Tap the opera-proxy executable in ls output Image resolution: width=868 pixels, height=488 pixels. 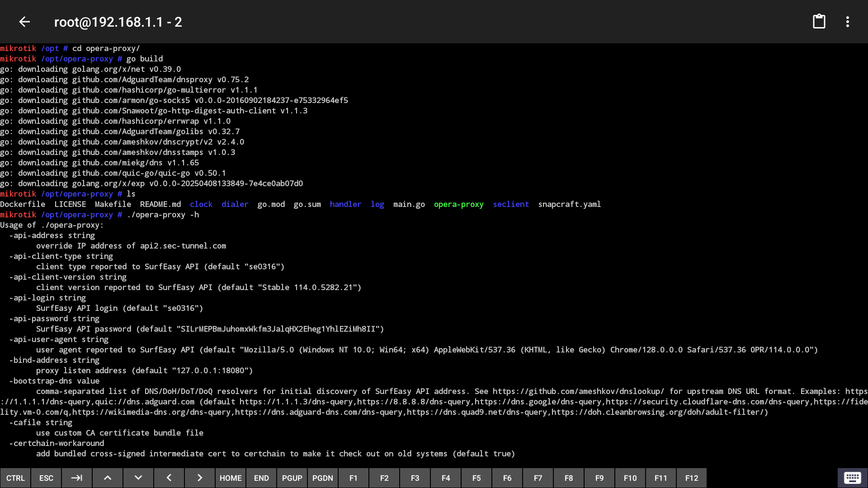pyautogui.click(x=458, y=204)
